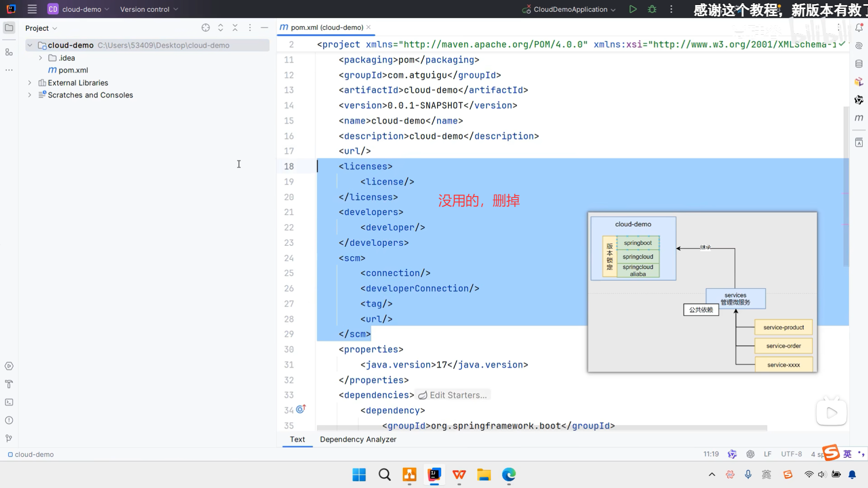Select pom.xml in the project tree
The width and height of the screenshot is (868, 488).
coord(73,70)
